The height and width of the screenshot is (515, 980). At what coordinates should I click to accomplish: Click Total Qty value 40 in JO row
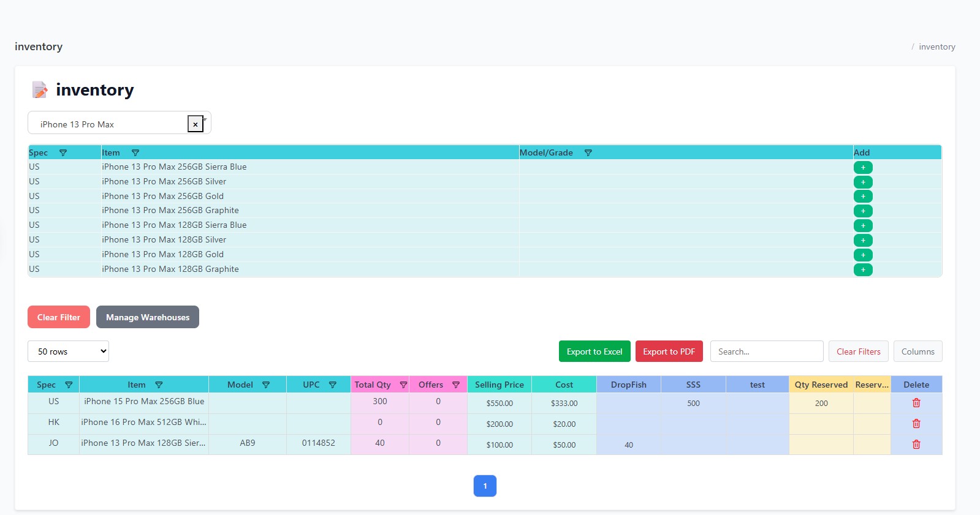[380, 443]
